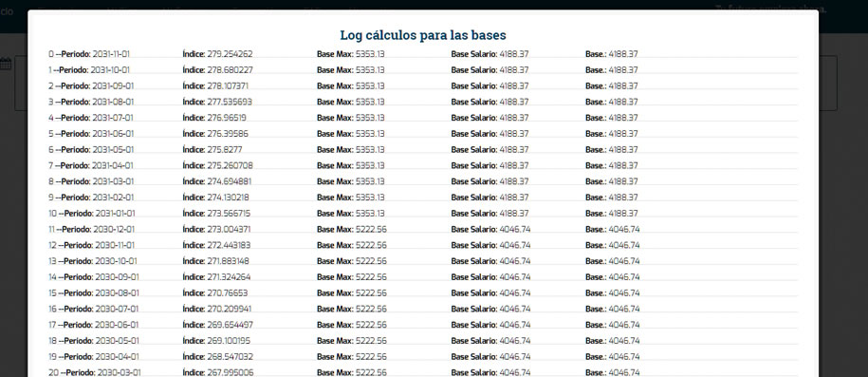
Task: Select the row for period 2030-12-01
Action: click(423, 230)
